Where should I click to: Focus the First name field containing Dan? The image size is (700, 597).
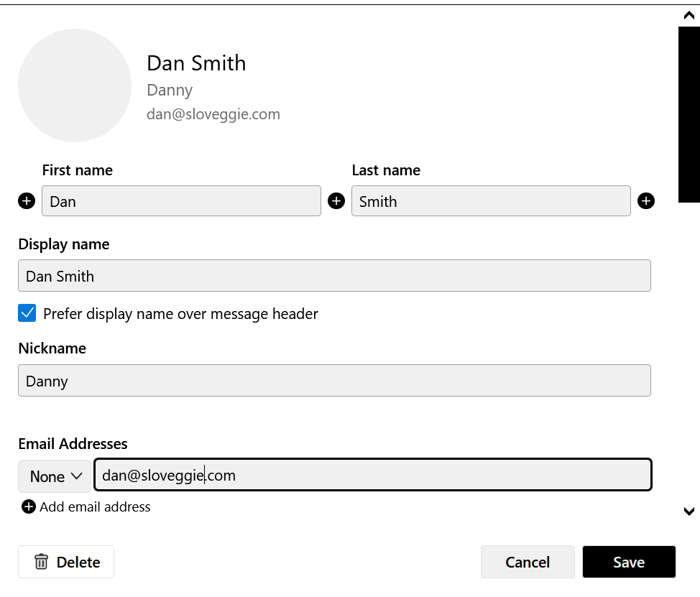tap(181, 200)
